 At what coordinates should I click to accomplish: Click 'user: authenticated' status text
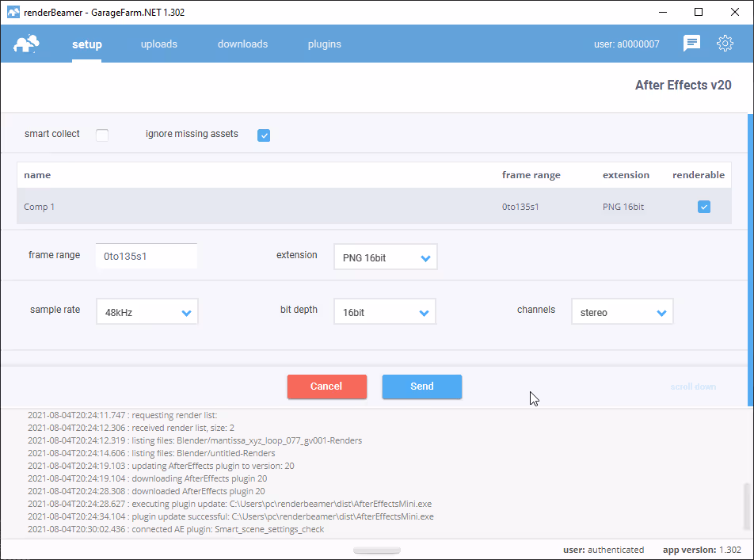[604, 550]
